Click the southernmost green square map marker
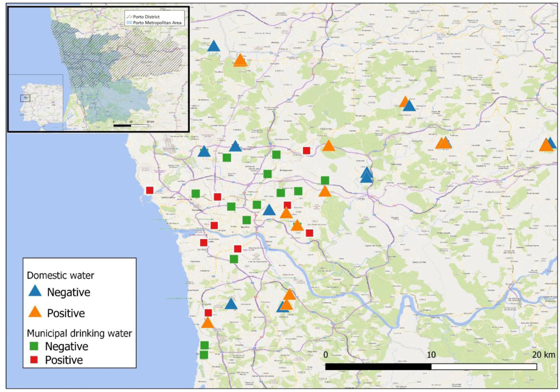This screenshot has height=392, width=560. tap(204, 355)
